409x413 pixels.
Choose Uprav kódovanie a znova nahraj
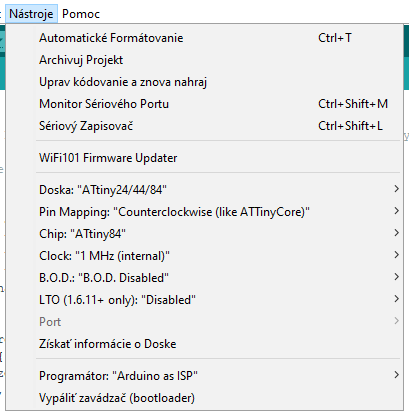coord(204,82)
